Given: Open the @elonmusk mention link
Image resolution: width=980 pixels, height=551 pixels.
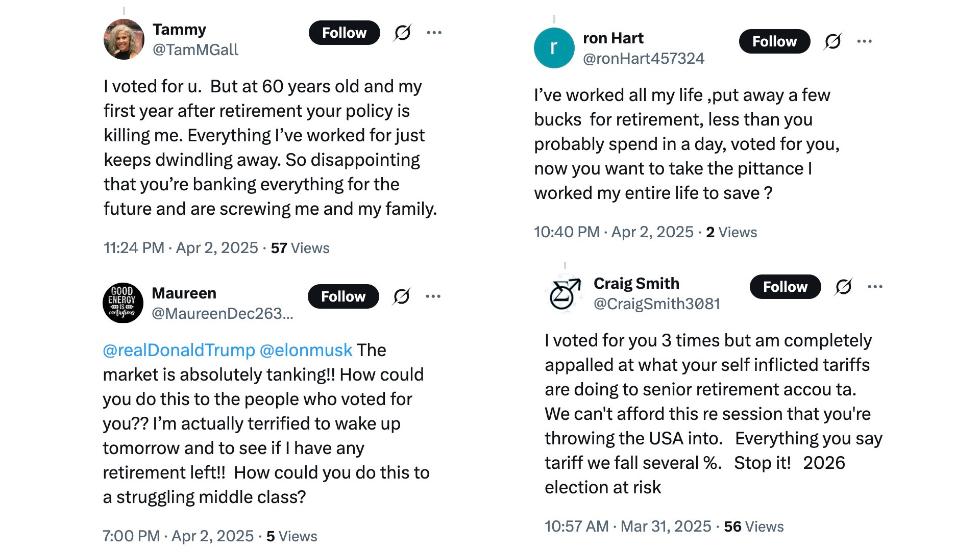Looking at the screenshot, I should point(306,350).
